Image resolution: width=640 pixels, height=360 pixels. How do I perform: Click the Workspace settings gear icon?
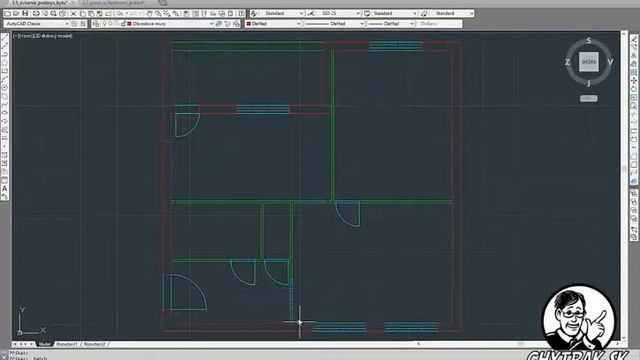[x=74, y=24]
